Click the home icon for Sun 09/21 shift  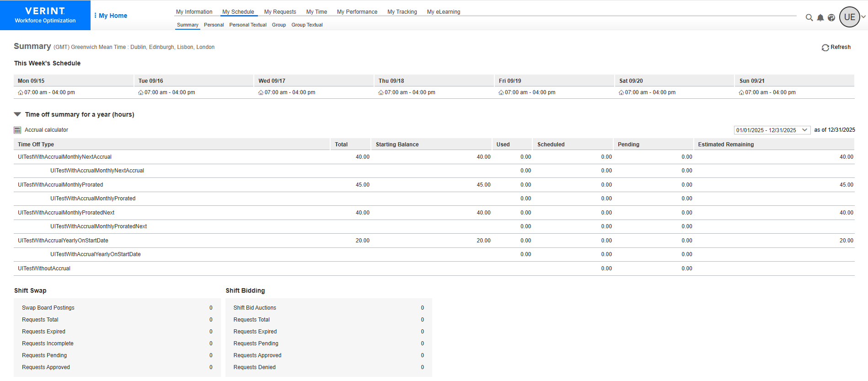(x=741, y=92)
